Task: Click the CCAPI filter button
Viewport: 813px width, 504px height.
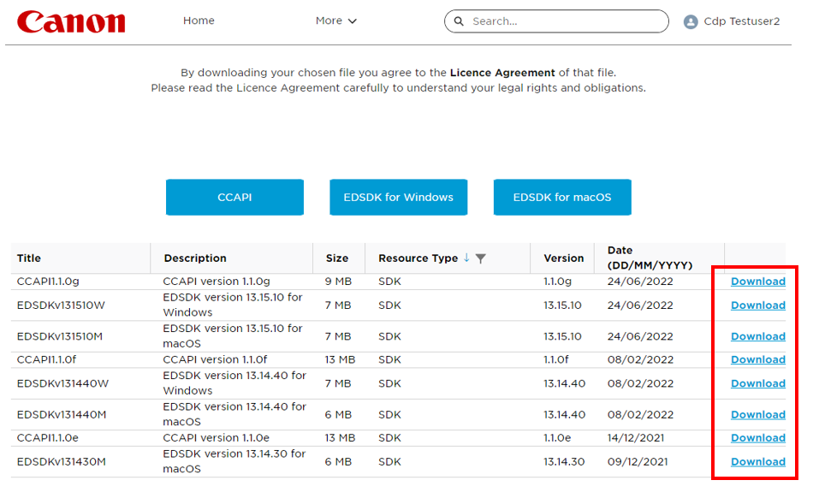Action: (234, 197)
